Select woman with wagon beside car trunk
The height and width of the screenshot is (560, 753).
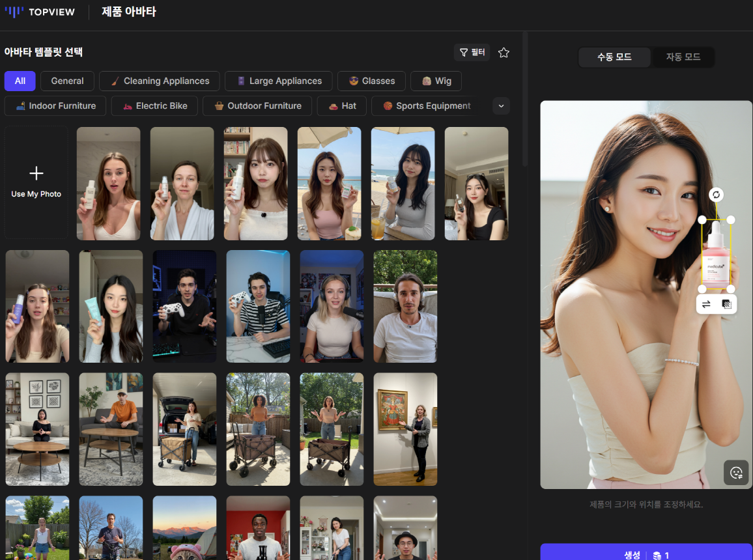click(184, 429)
